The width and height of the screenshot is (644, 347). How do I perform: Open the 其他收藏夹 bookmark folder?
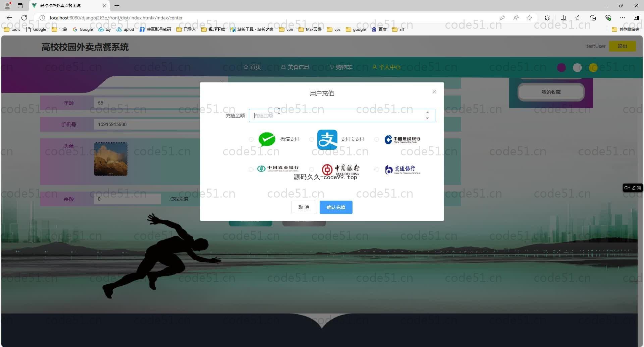coord(626,29)
